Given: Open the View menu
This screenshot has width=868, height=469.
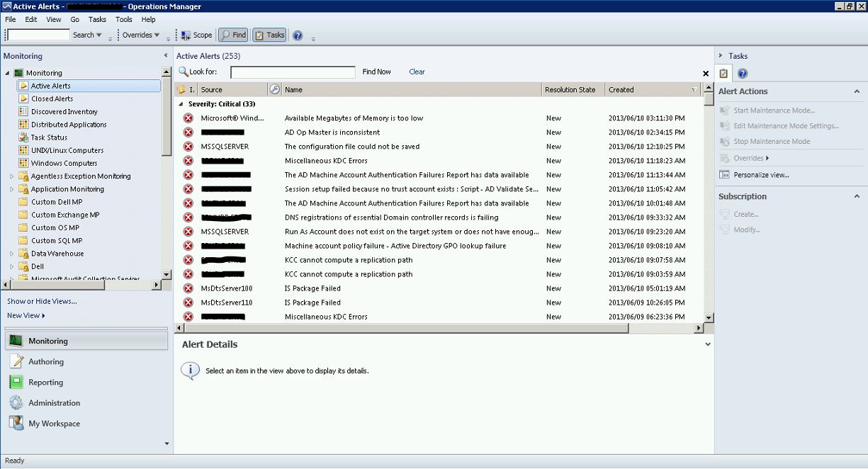Looking at the screenshot, I should 54,19.
